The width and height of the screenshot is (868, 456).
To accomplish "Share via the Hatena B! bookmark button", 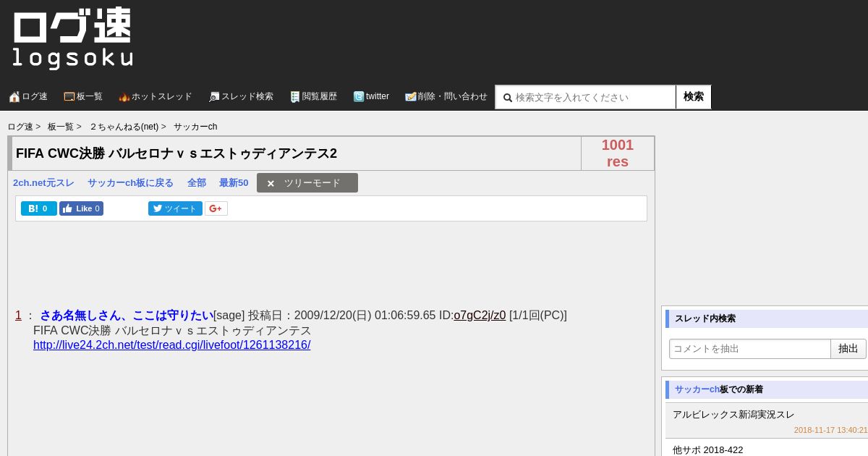I will coord(39,208).
